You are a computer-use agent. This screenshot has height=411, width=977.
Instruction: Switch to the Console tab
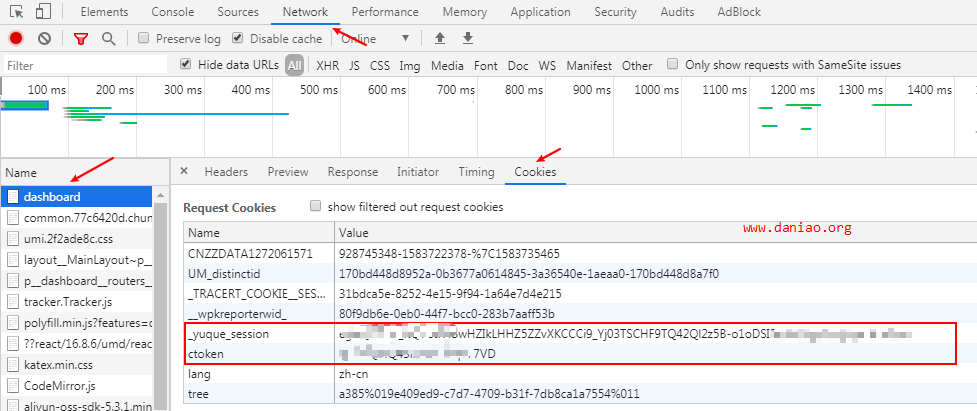pyautogui.click(x=172, y=12)
